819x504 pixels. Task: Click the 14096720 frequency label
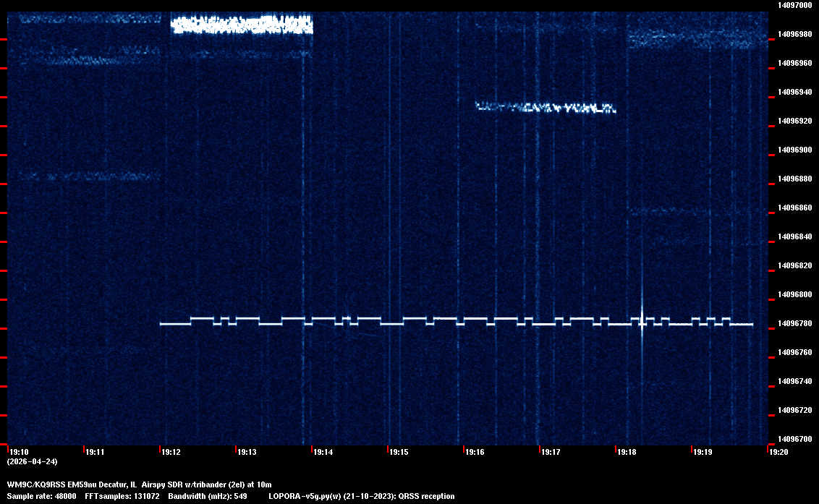pos(794,410)
